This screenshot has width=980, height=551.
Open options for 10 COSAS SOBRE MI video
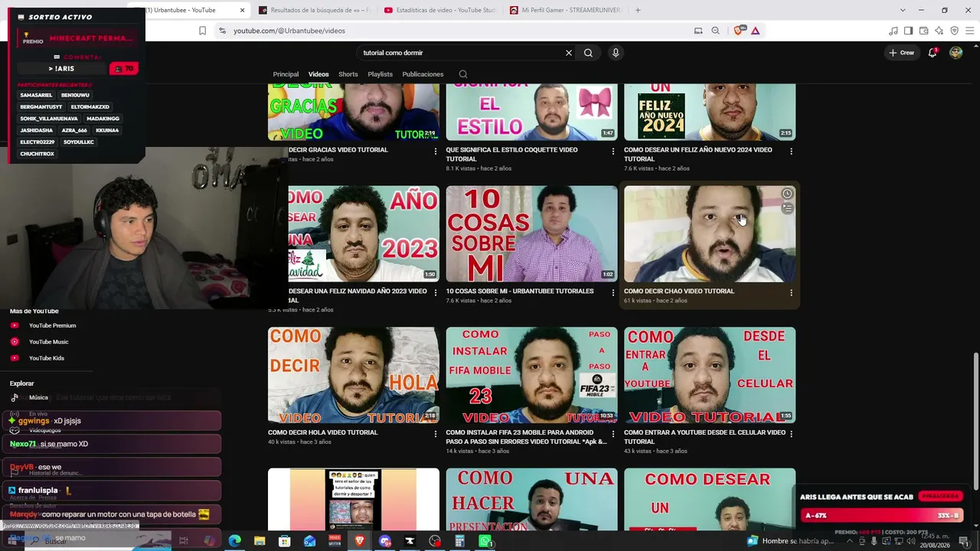(x=612, y=292)
